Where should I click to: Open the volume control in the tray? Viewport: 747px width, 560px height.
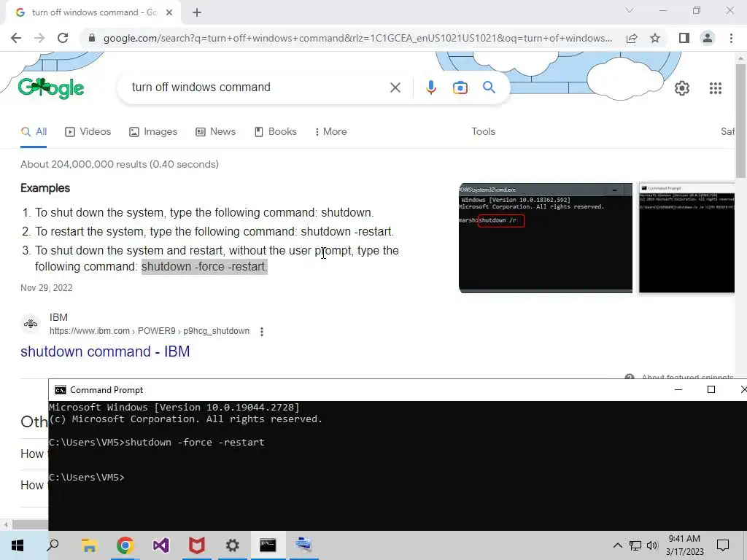[652, 545]
